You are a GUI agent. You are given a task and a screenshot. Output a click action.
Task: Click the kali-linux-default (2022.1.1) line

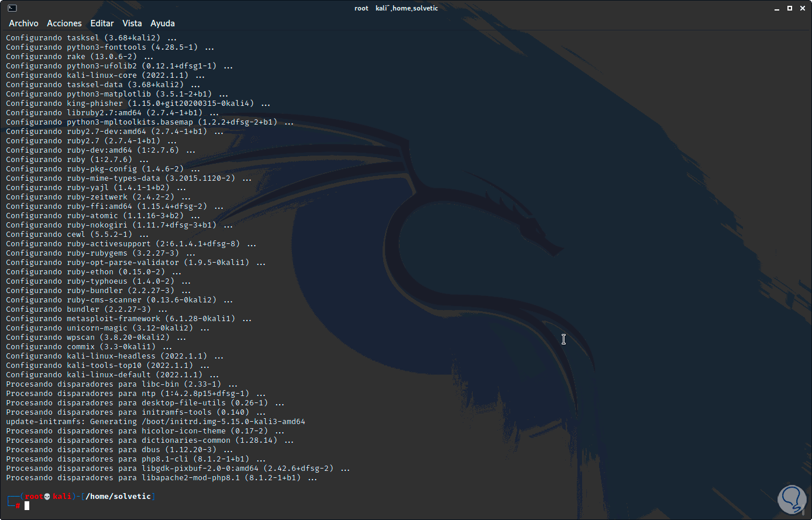click(112, 375)
